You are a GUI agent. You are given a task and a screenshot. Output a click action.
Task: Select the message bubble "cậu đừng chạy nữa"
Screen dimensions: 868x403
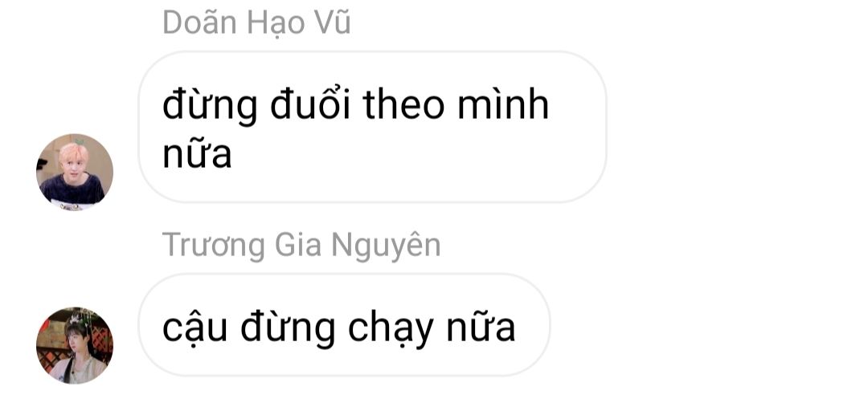(344, 325)
